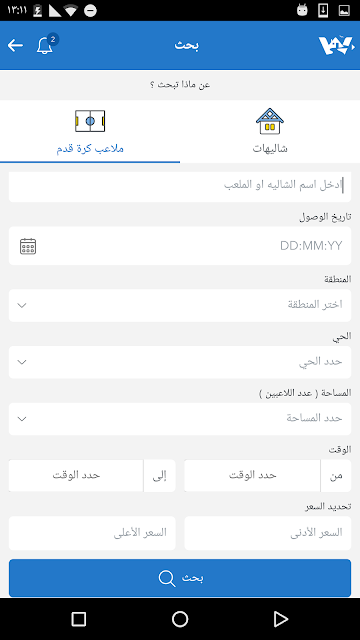
Task: Tap the back arrow in header
Action: point(16,45)
